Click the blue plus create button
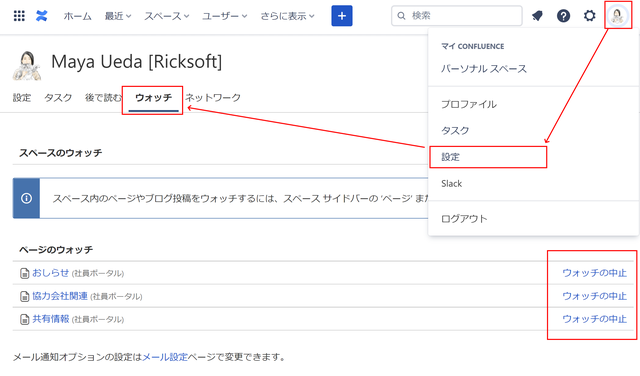Viewport: 640px width, 376px height. point(342,16)
